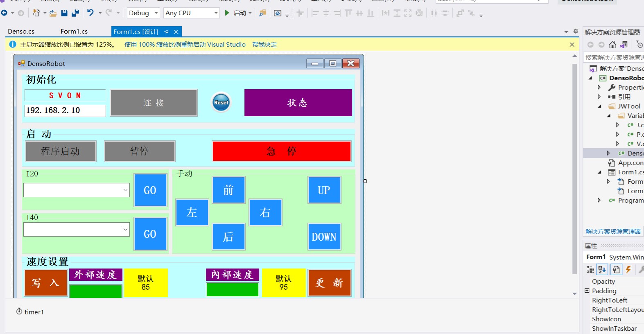Screen dimensions: 644x334
Task: Click the Bring to Front layout icon
Action: tap(460, 13)
